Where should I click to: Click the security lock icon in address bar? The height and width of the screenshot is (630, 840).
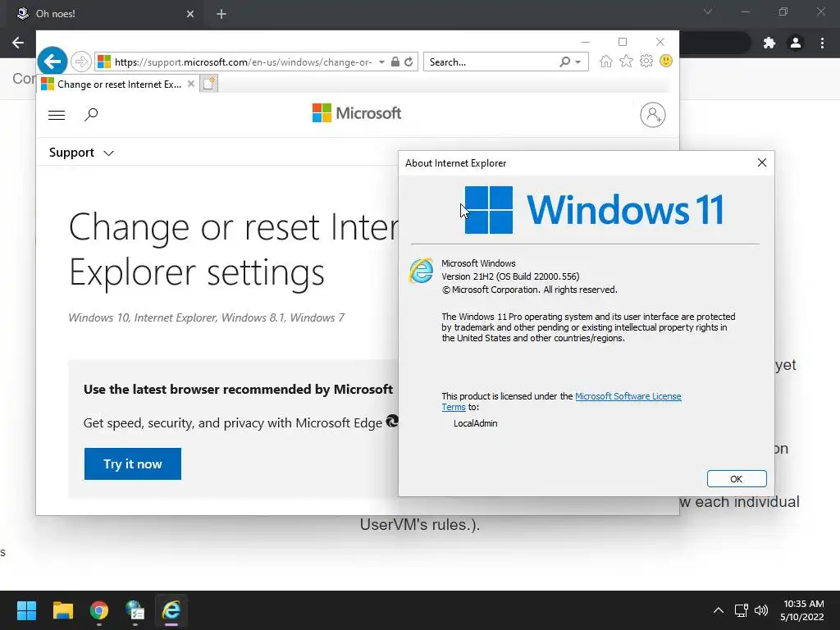(x=395, y=62)
